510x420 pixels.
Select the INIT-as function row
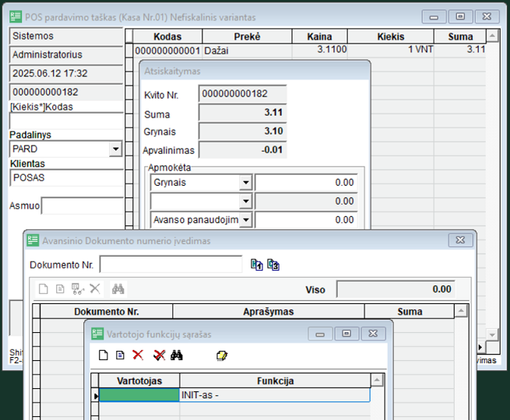click(234, 395)
